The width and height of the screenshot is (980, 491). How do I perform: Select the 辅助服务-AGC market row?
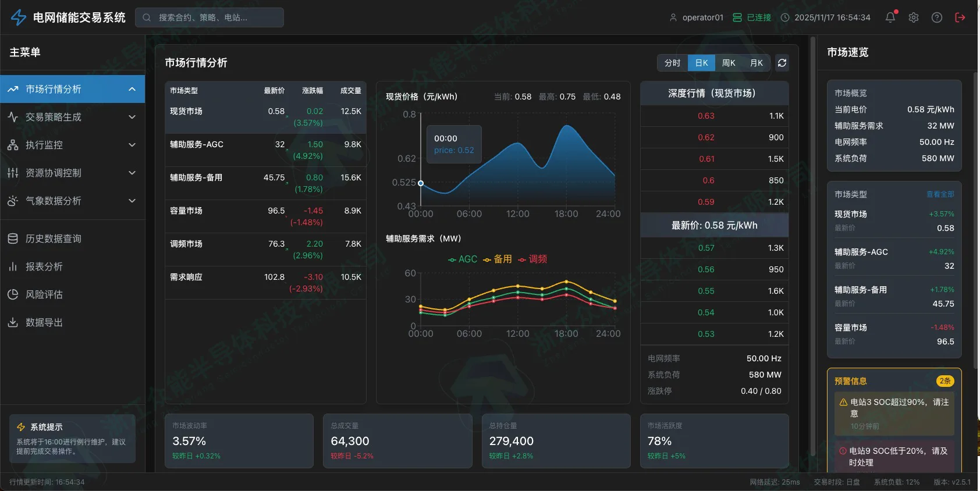tap(265, 150)
